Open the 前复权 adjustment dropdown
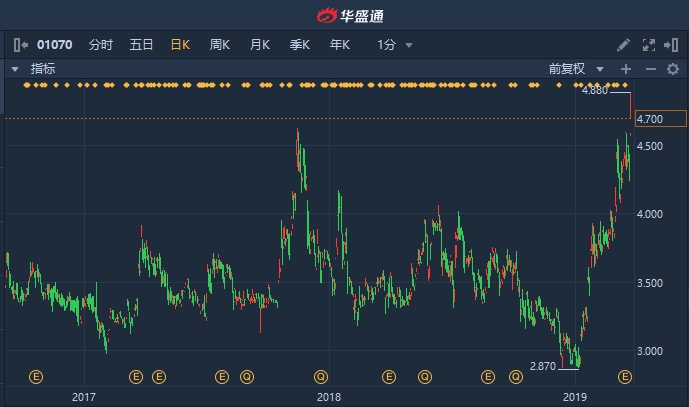Viewport: 689px width, 407px height. pos(577,69)
